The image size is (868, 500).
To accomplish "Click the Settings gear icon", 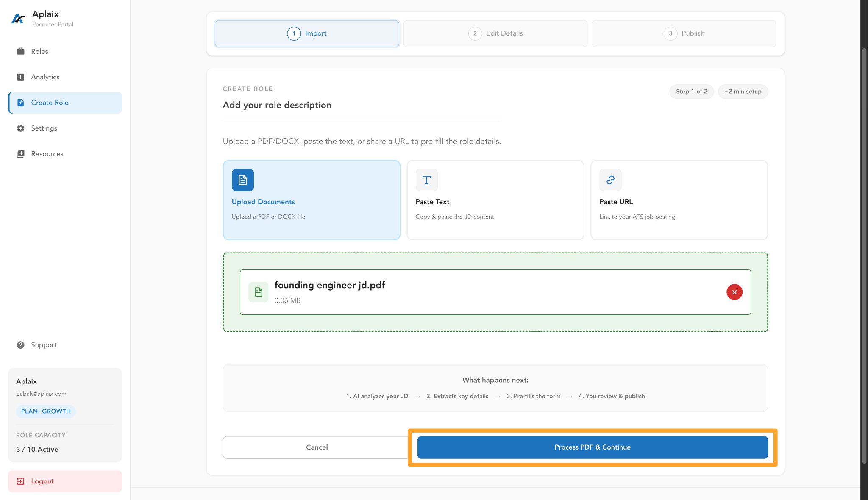I will click(20, 128).
